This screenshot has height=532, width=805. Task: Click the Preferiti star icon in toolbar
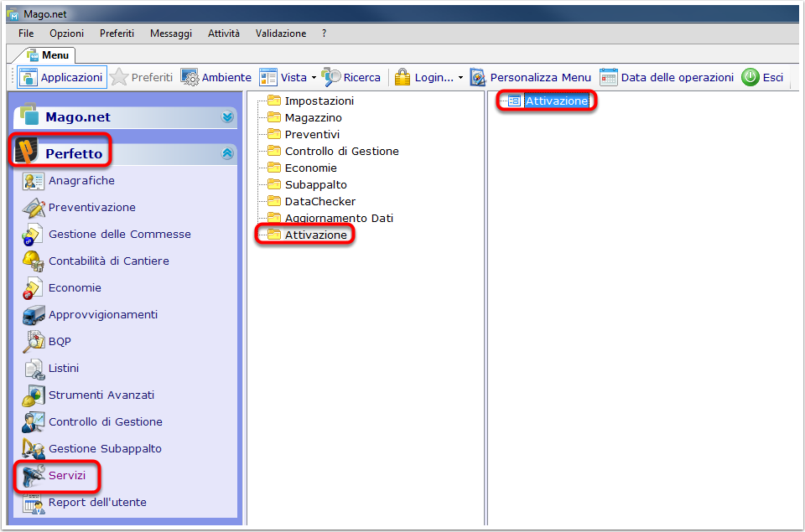point(119,77)
